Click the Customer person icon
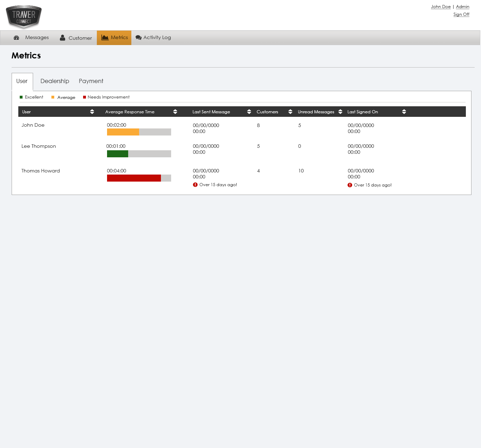Image resolution: width=481 pixels, height=448 pixels. pos(62,38)
